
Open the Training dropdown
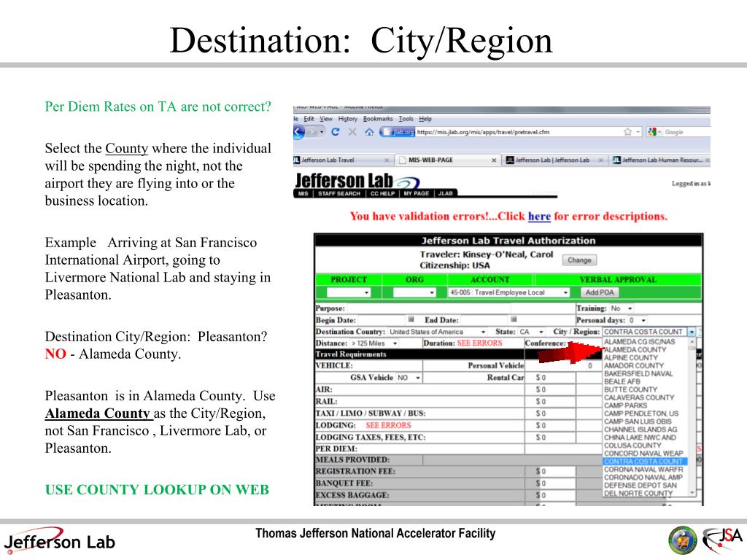coord(622,308)
